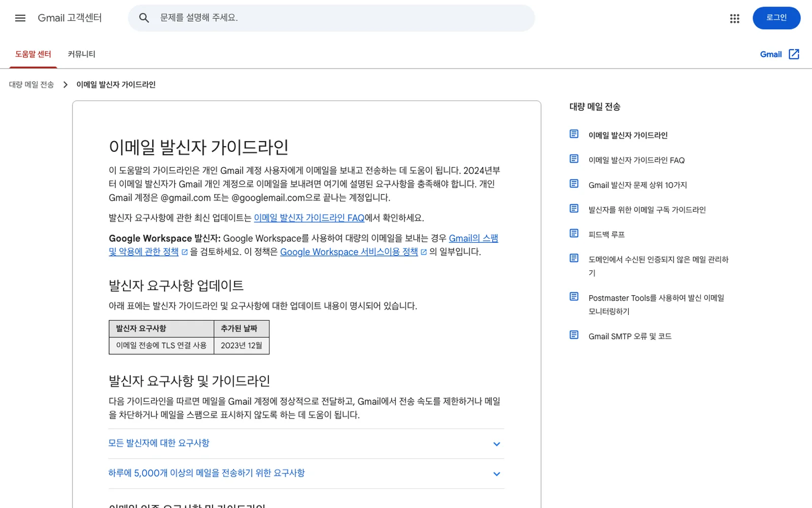This screenshot has width=812, height=508.
Task: Click the document icon beside 발신자를 위한 이메일 구독 가이드라인
Action: pyautogui.click(x=574, y=209)
